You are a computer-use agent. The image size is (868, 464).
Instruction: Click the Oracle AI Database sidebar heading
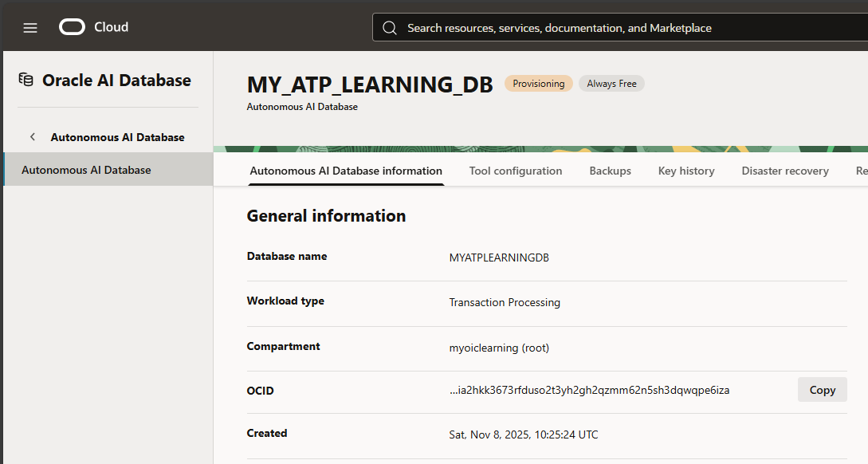(x=116, y=81)
